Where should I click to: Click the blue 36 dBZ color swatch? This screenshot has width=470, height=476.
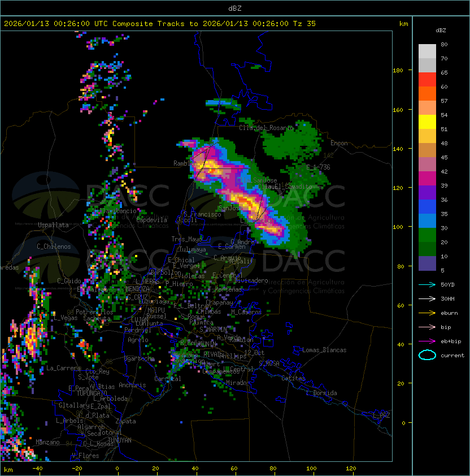(427, 207)
